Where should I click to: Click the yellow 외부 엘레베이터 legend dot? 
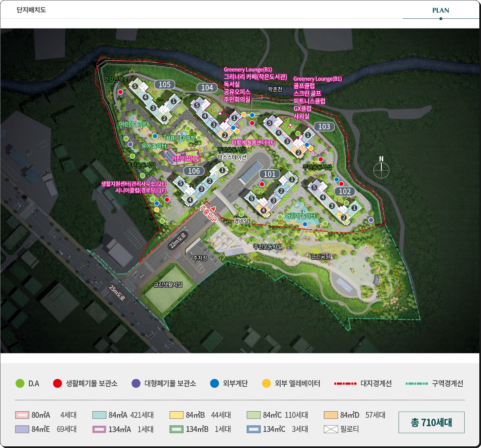(x=266, y=383)
